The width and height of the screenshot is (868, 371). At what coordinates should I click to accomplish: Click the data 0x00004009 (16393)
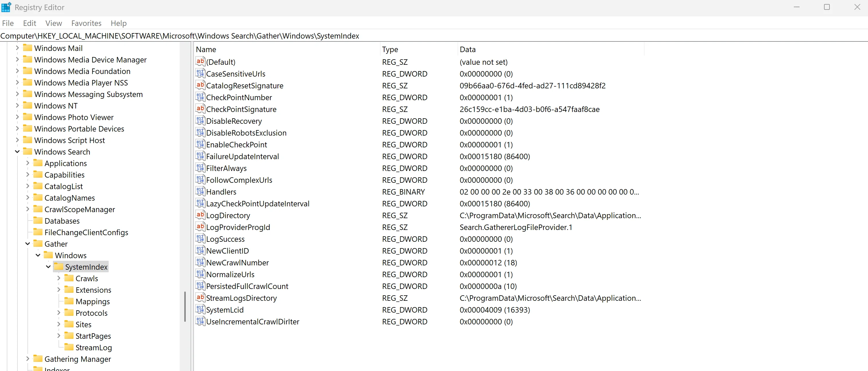point(495,310)
